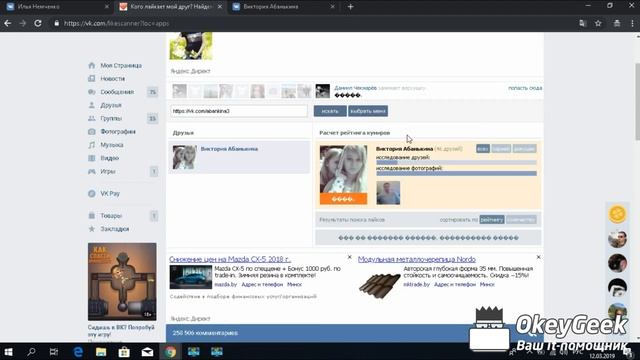The width and height of the screenshot is (640, 360).
Task: Select the девушек filter button
Action: [524, 149]
